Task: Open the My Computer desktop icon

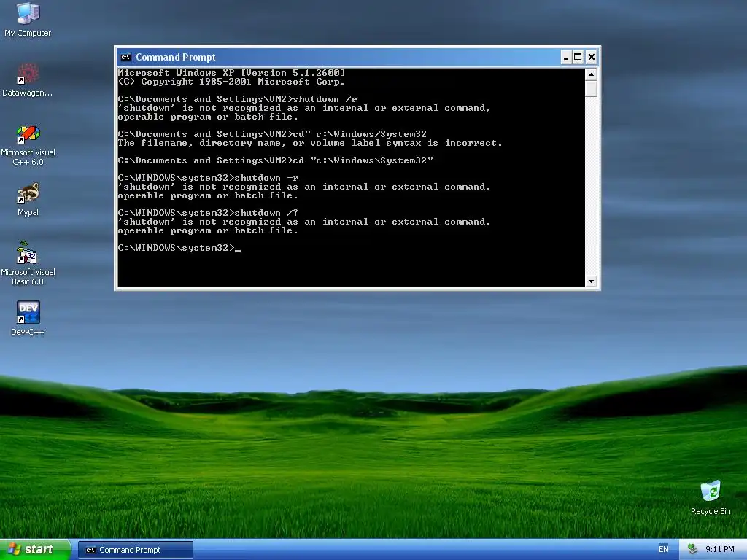Action: click(28, 20)
